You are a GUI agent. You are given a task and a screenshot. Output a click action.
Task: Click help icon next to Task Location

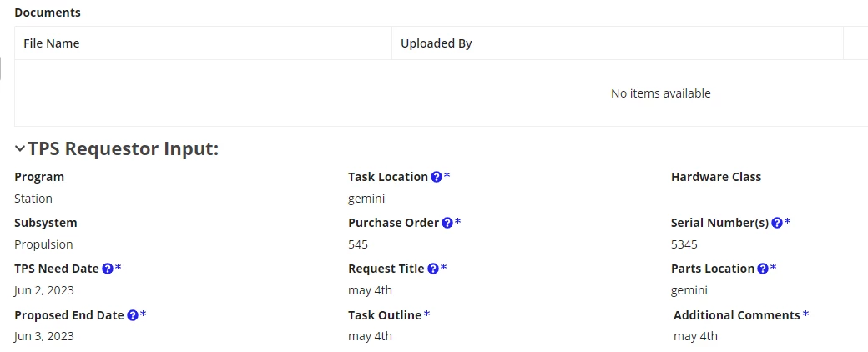[437, 177]
